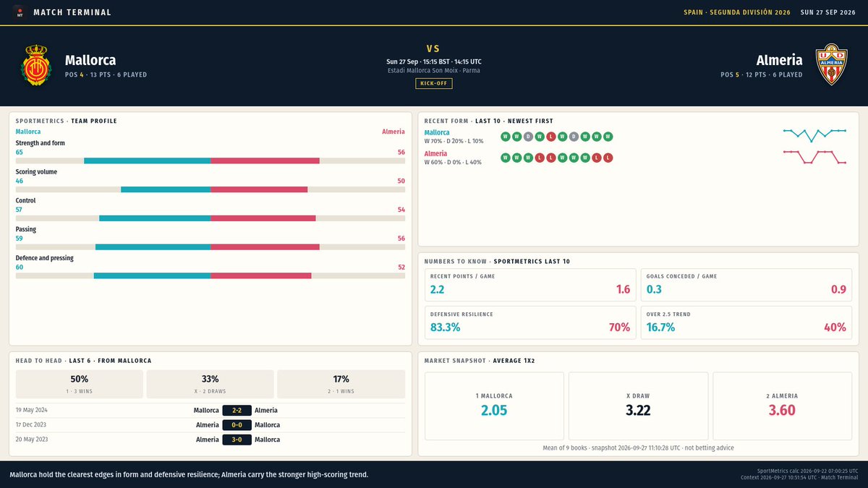This screenshot has height=488, width=868.
Task: Click the Almeria team name in header
Action: click(x=780, y=60)
